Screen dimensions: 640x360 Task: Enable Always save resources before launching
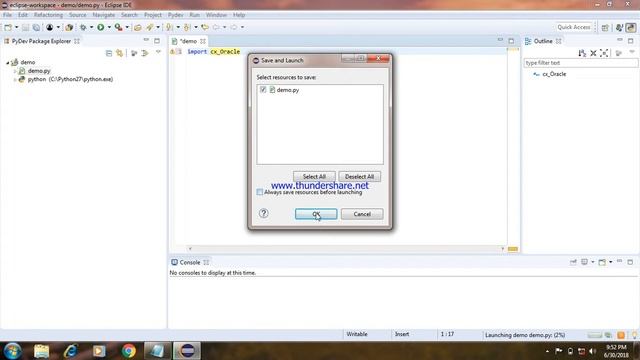pos(260,192)
